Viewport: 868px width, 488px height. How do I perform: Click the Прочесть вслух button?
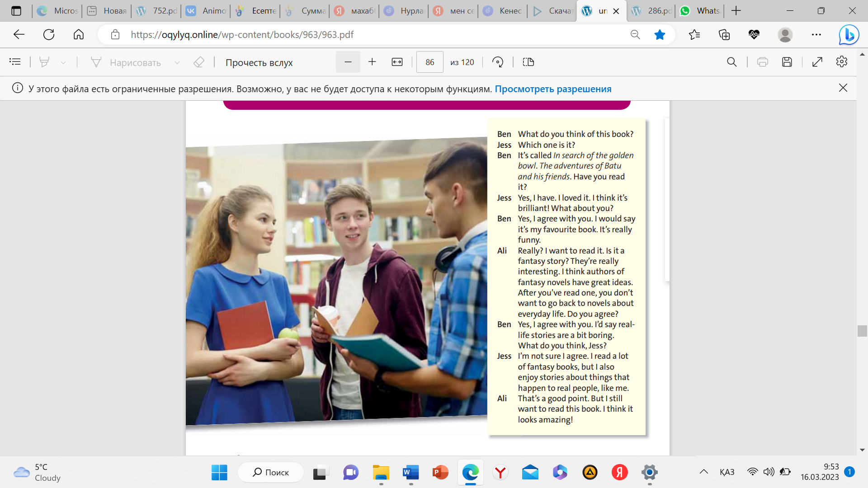(x=259, y=62)
